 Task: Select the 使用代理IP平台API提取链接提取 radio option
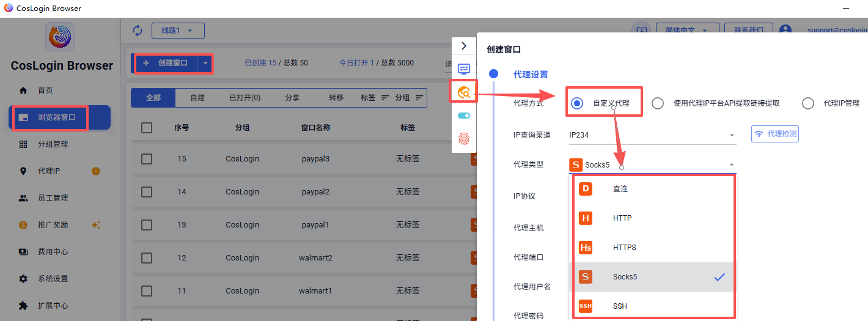pos(658,103)
